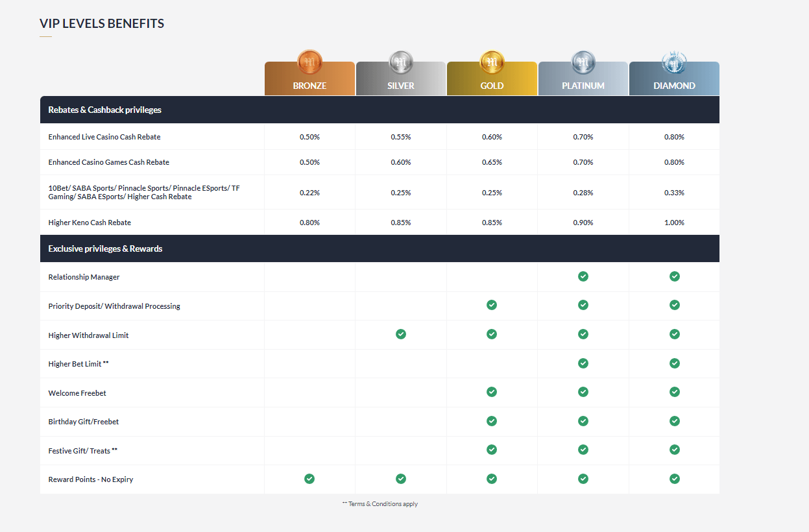
Task: Click the 'VIP LEVELS BENEFITS' heading
Action: pyautogui.click(x=102, y=24)
